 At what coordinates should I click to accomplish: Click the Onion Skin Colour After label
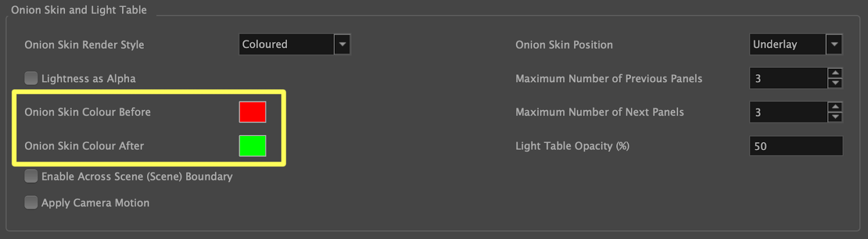coord(84,146)
